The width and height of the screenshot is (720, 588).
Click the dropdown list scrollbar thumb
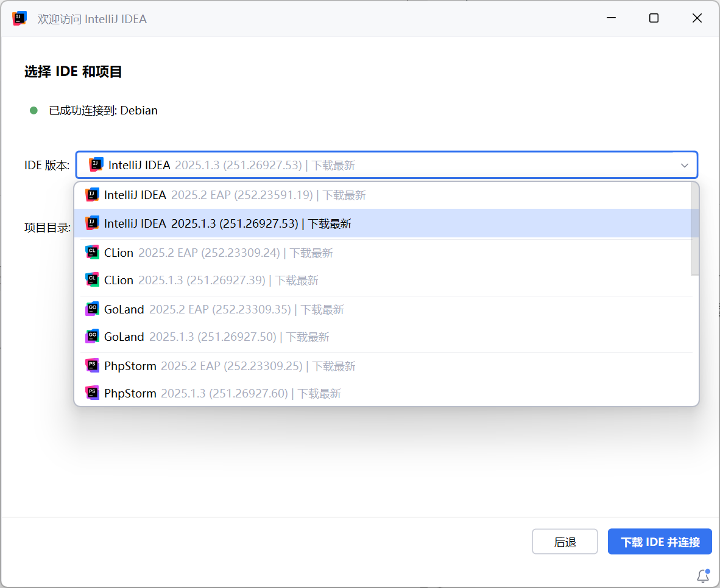tap(695, 229)
